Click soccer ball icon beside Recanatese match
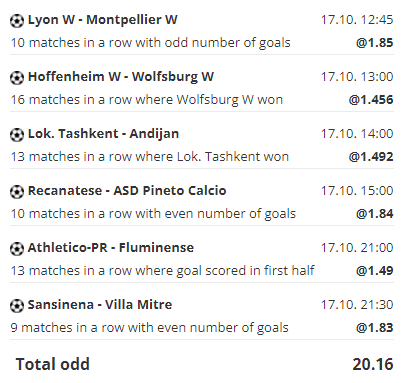This screenshot has height=383, width=407. [x=17, y=192]
